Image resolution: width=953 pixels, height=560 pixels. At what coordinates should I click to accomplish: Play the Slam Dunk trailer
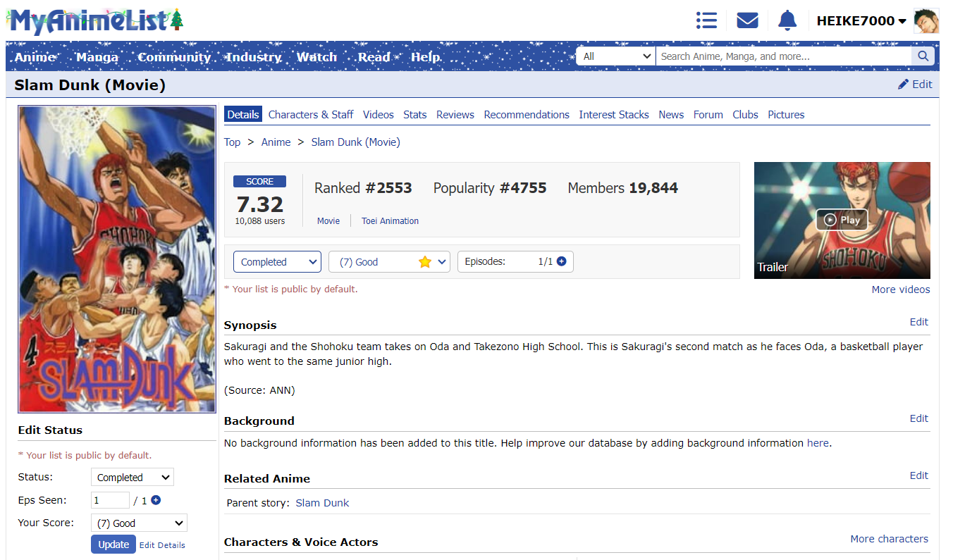[x=842, y=220]
